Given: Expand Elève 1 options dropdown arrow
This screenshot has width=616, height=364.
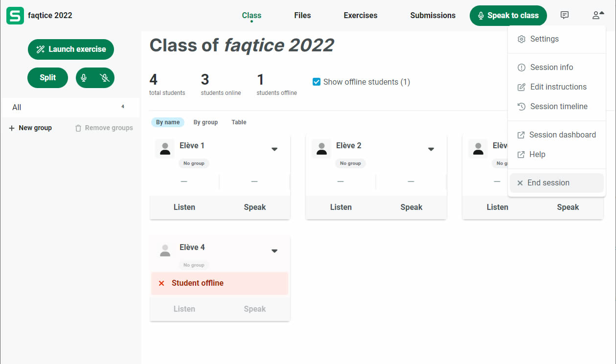Looking at the screenshot, I should coord(274,149).
